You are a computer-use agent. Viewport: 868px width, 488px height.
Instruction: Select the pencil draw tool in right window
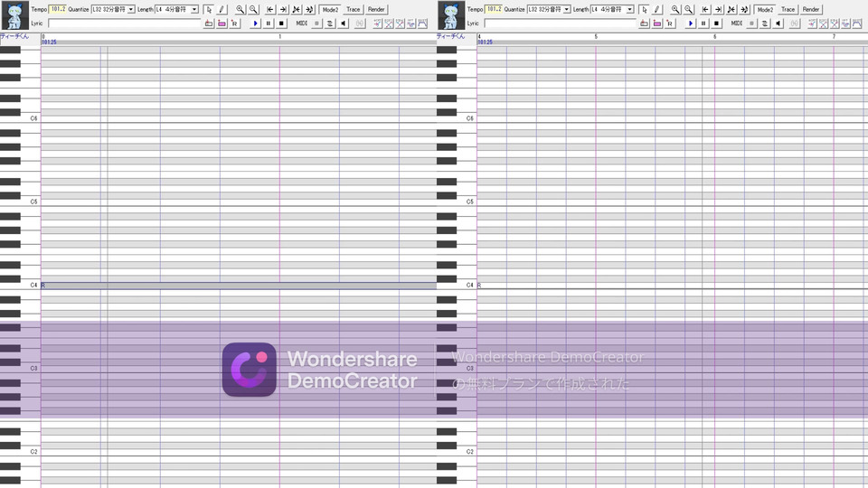pos(656,9)
